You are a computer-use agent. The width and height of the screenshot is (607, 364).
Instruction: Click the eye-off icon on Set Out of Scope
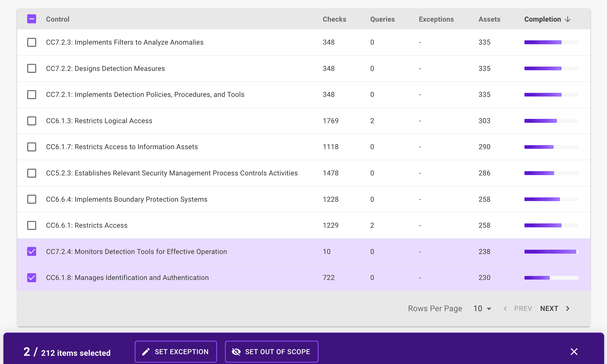click(236, 352)
